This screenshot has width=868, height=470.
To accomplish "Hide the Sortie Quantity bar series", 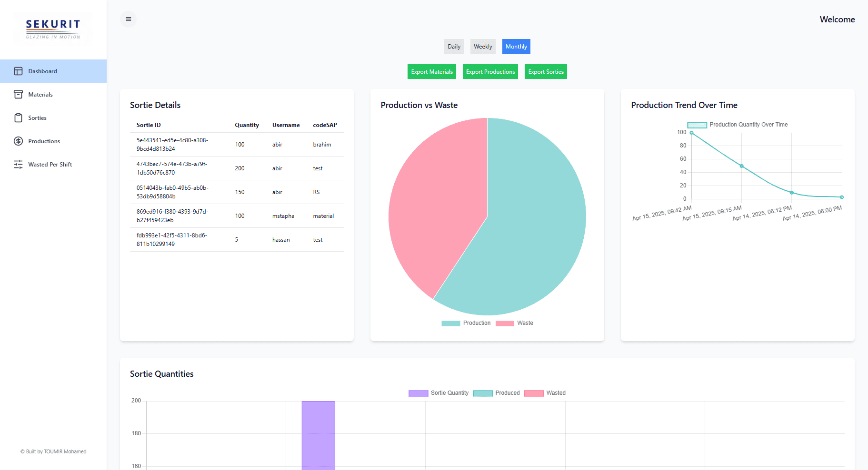I will point(439,393).
